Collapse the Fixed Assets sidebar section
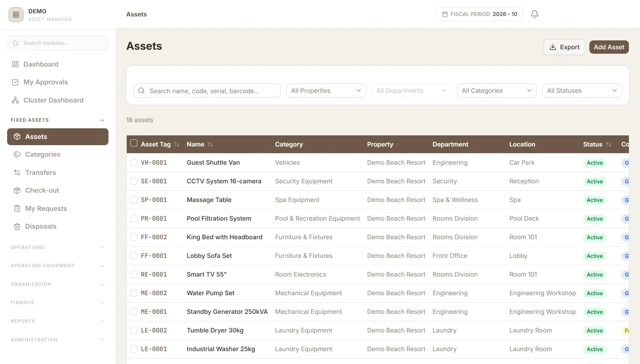The width and height of the screenshot is (640, 364). coord(58,120)
